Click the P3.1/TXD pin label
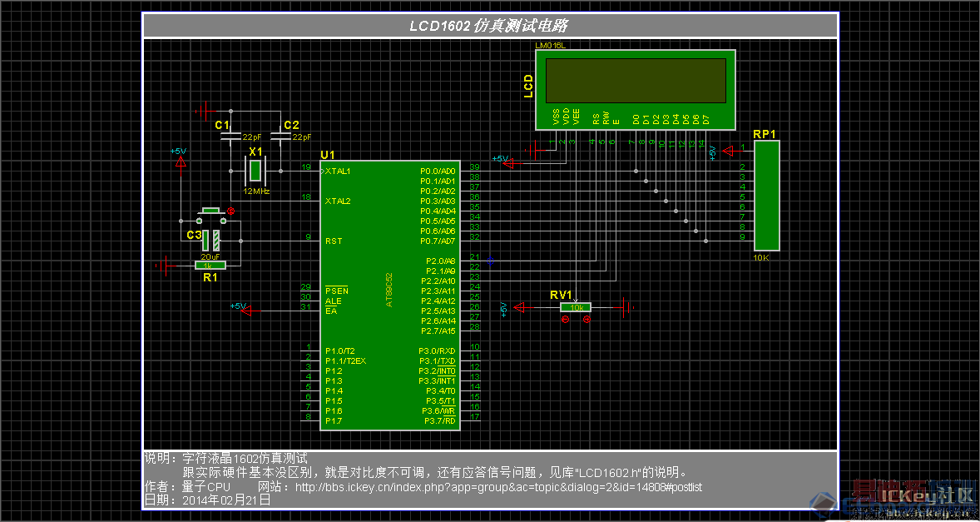Viewport: 980px width, 522px height. tap(437, 360)
